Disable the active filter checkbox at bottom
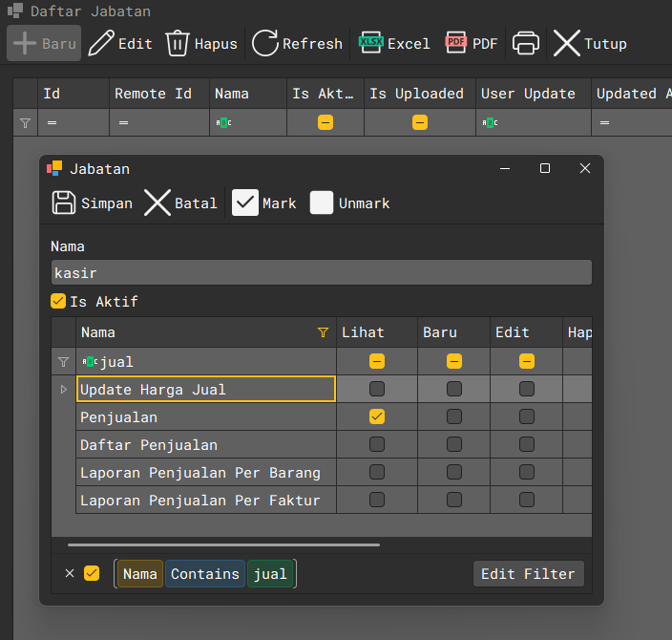 pos(92,573)
